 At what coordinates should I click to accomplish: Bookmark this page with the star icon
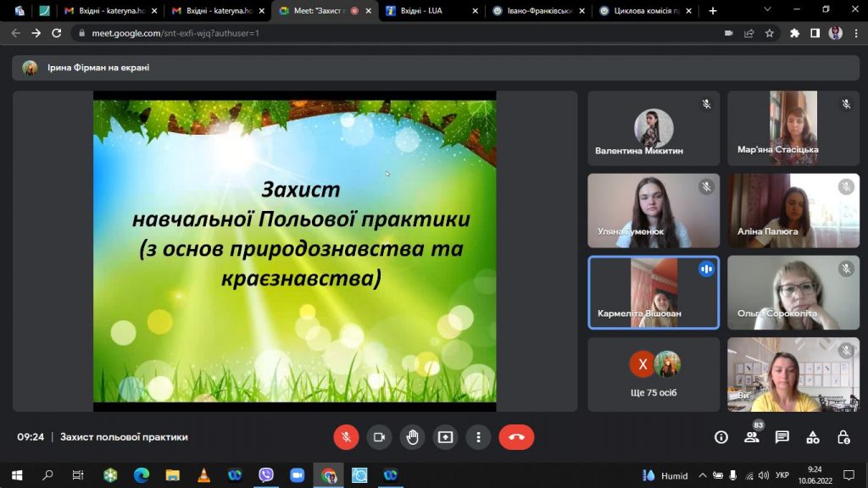770,33
